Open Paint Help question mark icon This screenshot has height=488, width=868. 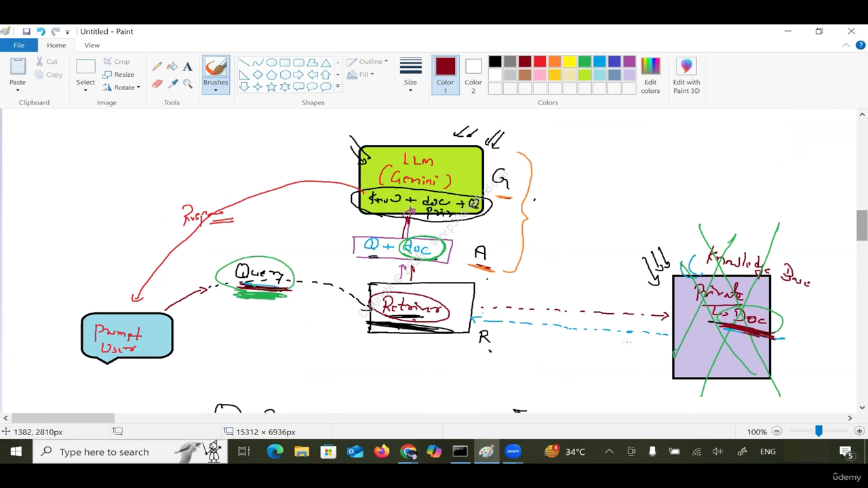point(861,45)
